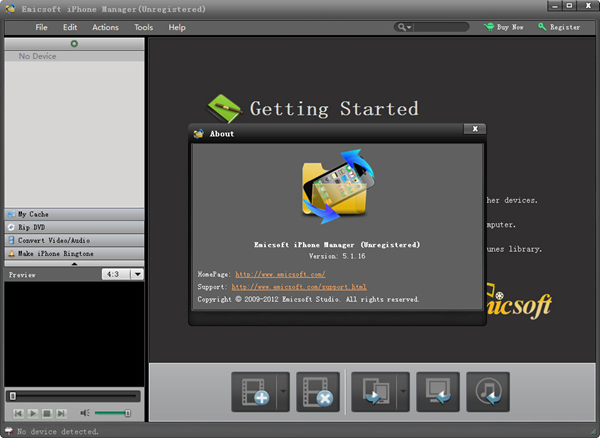Click the About dialog app icon
600x438 pixels.
(199, 134)
